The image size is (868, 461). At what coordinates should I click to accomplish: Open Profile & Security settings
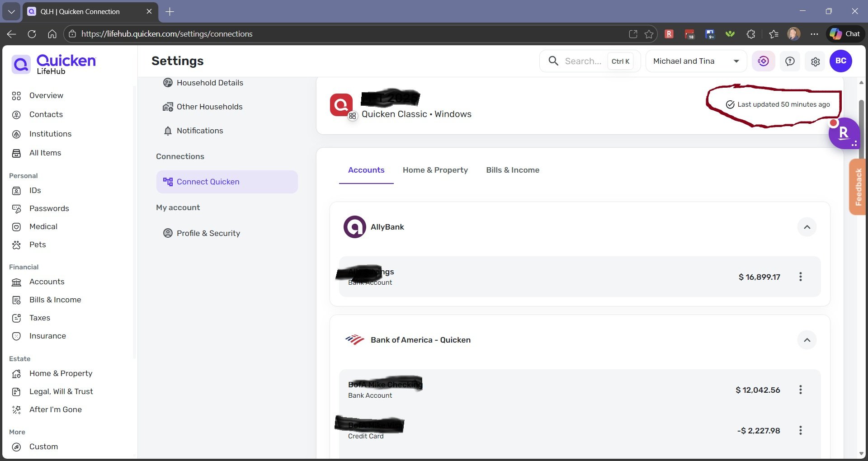click(x=208, y=233)
